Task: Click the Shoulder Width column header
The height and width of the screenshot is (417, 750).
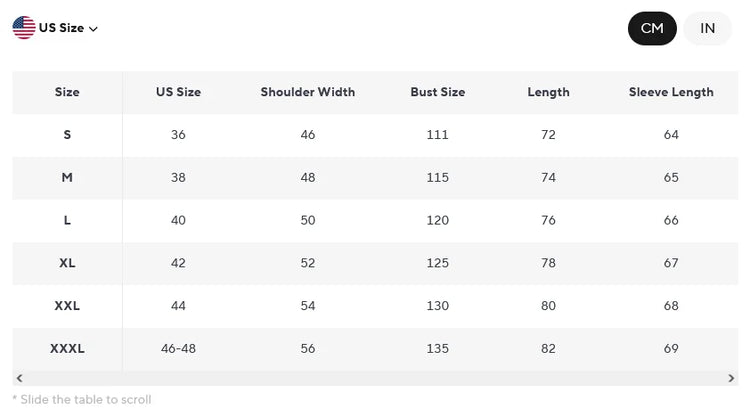Action: click(x=308, y=92)
